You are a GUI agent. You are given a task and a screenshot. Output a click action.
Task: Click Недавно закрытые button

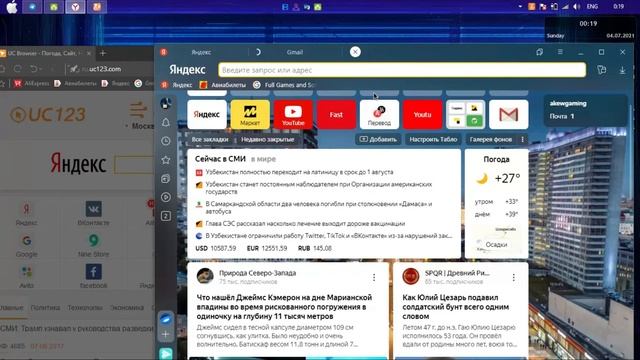point(267,140)
